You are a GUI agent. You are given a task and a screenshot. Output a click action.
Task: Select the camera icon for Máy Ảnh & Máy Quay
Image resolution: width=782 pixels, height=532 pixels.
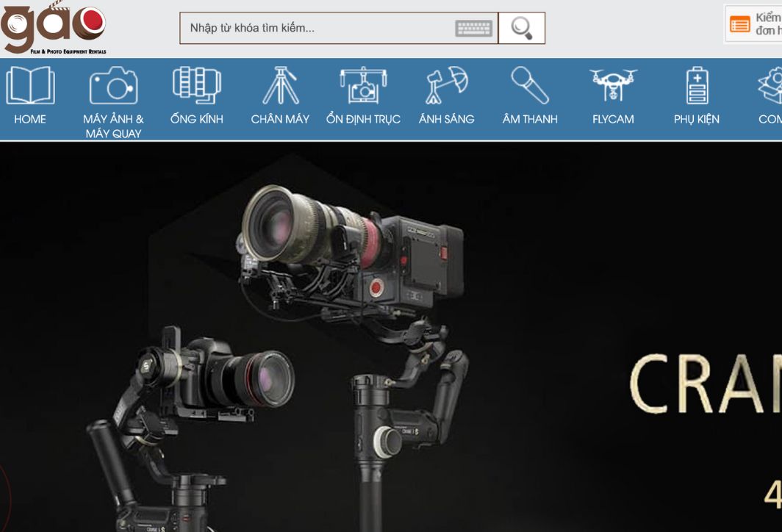point(113,85)
